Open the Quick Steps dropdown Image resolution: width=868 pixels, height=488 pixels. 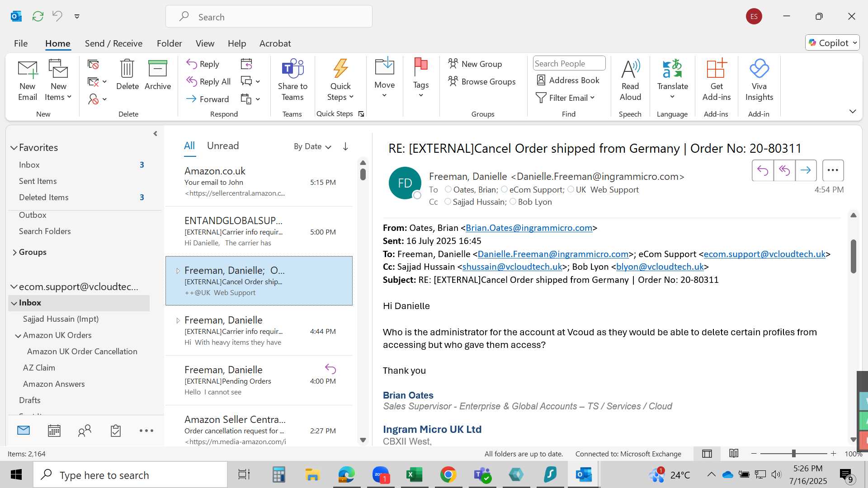pyautogui.click(x=340, y=92)
